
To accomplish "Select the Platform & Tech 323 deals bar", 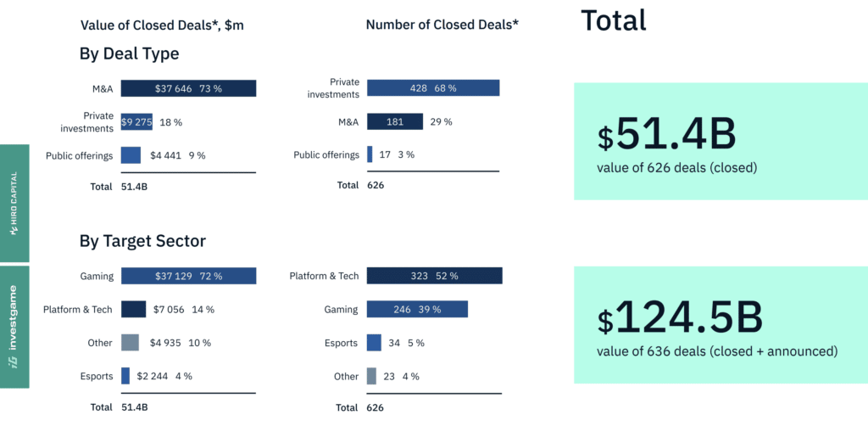I will (x=435, y=276).
